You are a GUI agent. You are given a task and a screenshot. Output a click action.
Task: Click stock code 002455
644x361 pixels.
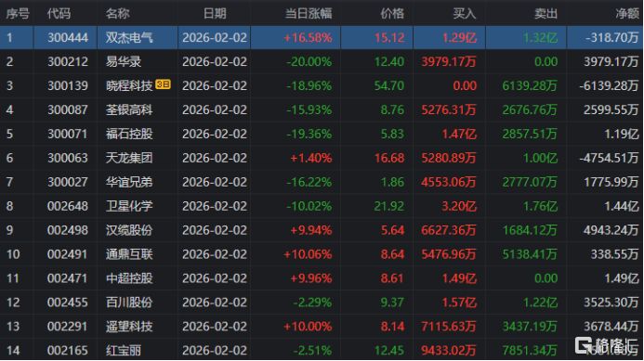(x=67, y=303)
